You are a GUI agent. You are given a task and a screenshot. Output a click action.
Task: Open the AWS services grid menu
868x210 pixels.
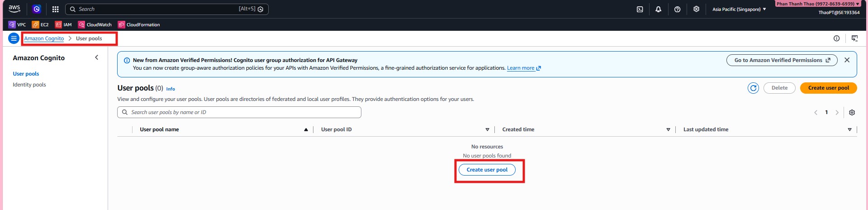pos(55,9)
